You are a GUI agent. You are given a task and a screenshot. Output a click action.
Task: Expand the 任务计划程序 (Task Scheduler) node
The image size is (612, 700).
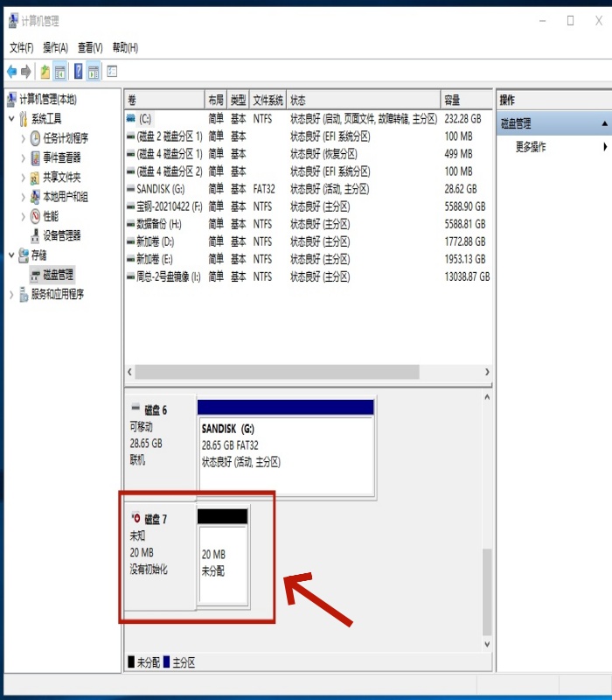click(24, 138)
